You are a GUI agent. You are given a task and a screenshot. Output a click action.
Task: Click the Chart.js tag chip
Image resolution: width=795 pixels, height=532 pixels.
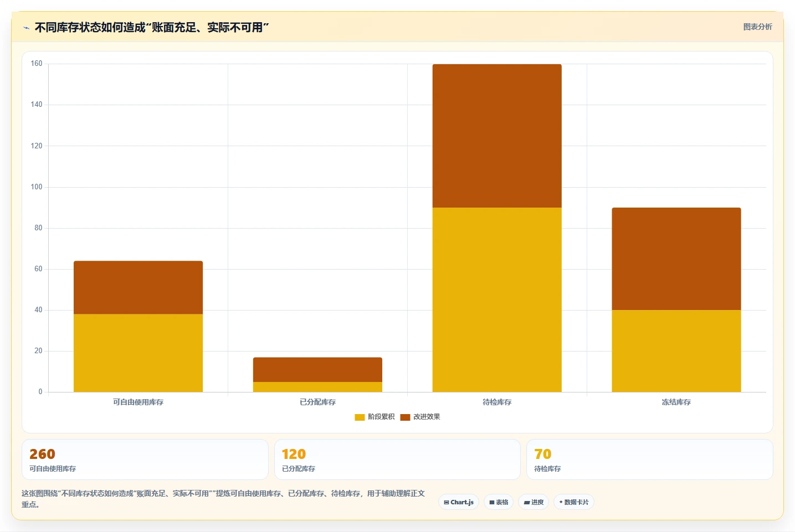tap(459, 502)
